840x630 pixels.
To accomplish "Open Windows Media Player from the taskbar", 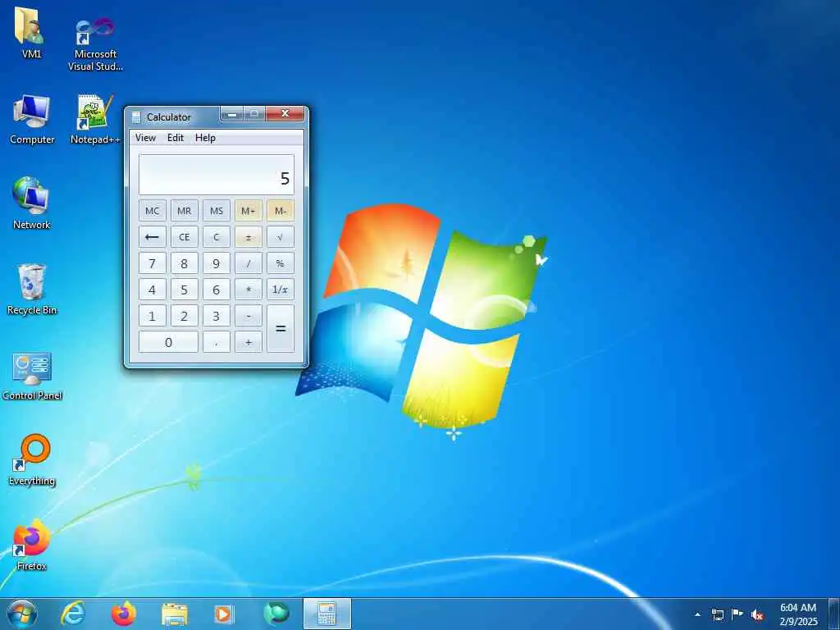I will click(224, 614).
